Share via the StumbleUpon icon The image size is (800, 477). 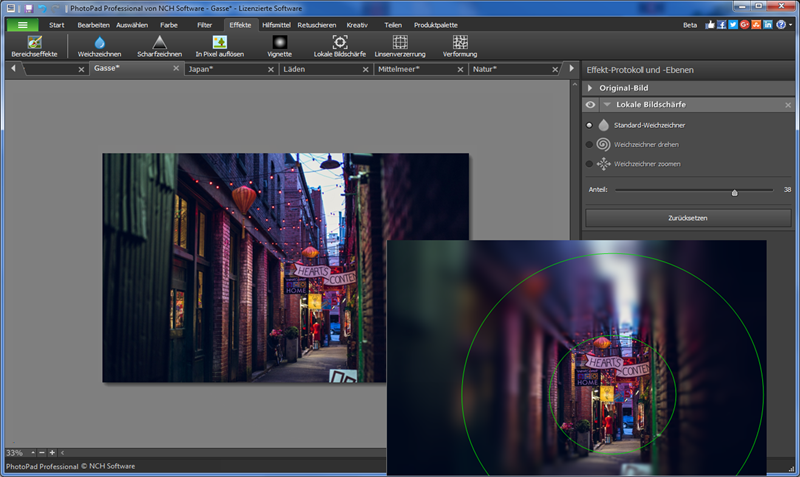(756, 24)
